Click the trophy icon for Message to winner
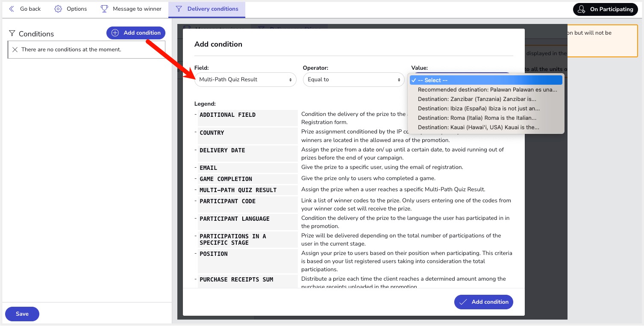644x326 pixels. point(104,9)
